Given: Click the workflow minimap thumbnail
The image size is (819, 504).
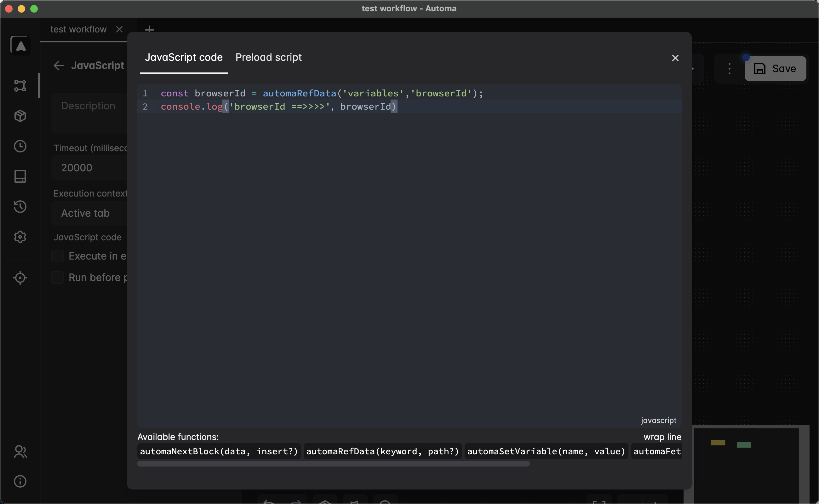Looking at the screenshot, I should (746, 465).
